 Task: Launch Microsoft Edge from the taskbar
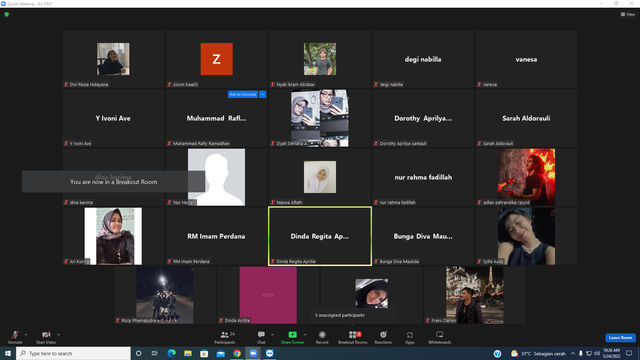171,353
